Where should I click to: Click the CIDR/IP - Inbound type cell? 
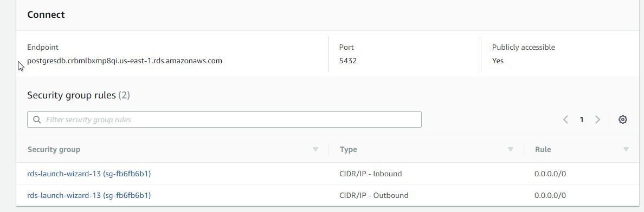tap(370, 174)
